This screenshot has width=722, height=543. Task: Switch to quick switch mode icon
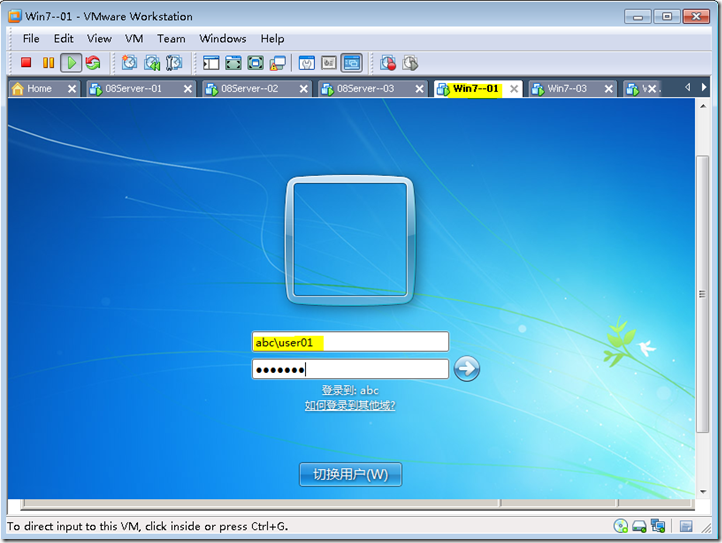(256, 63)
